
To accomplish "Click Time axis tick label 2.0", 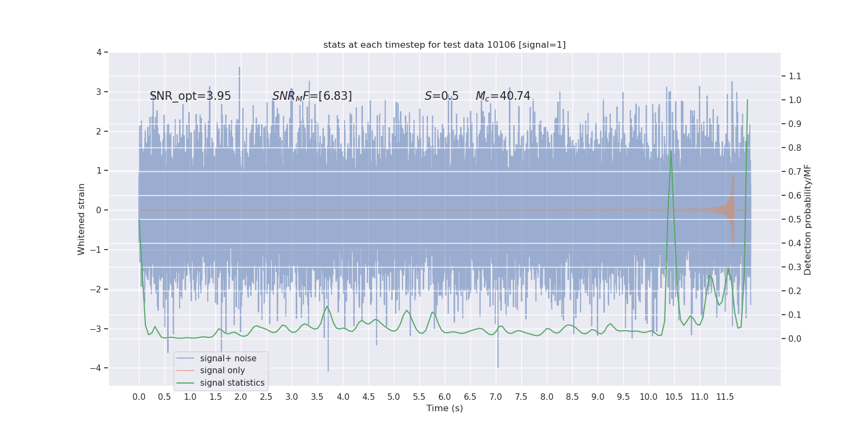I will pyautogui.click(x=241, y=397).
